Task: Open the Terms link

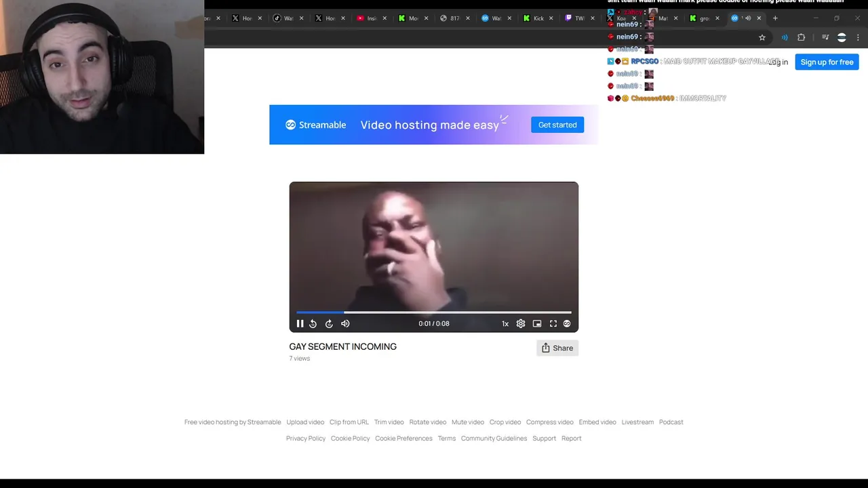Action: click(x=447, y=439)
